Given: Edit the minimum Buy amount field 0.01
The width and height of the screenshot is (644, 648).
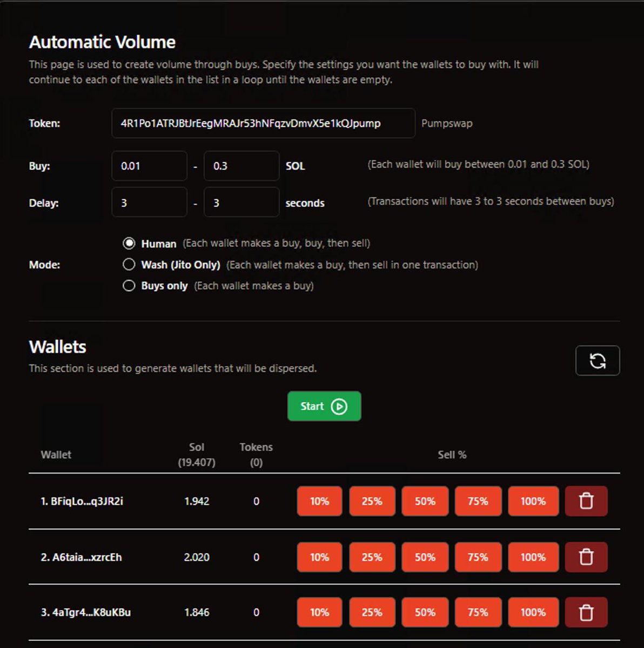Looking at the screenshot, I should (x=149, y=166).
